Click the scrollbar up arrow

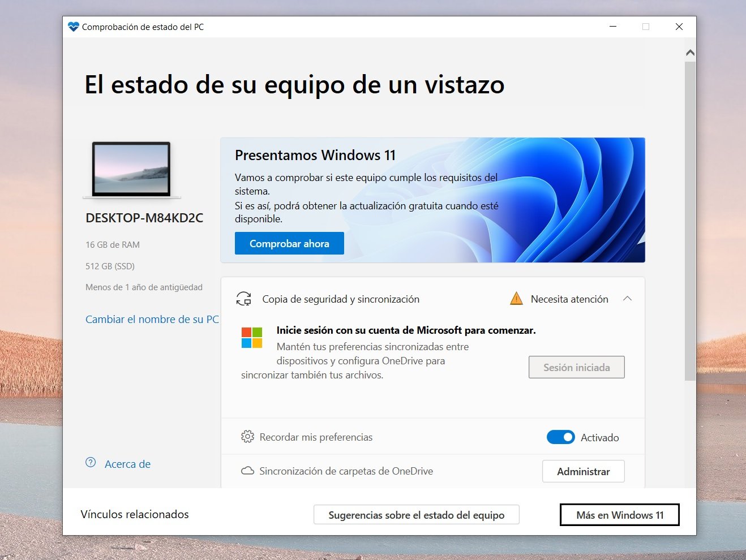(x=690, y=53)
